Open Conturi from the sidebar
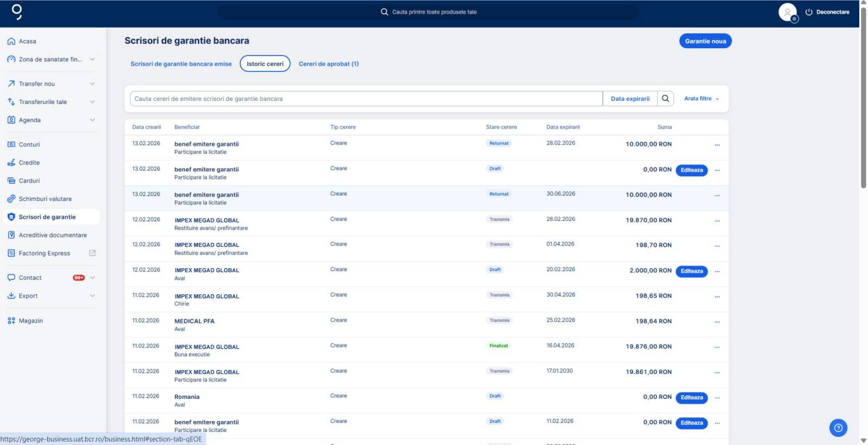 pos(29,145)
